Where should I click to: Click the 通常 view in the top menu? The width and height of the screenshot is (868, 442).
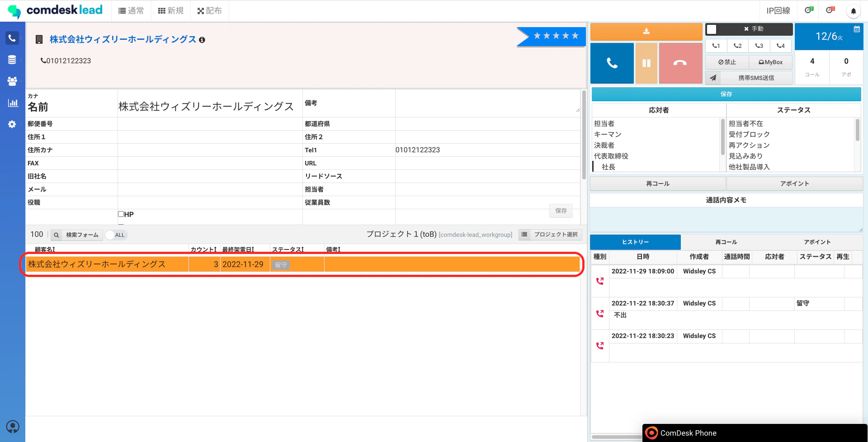[131, 11]
